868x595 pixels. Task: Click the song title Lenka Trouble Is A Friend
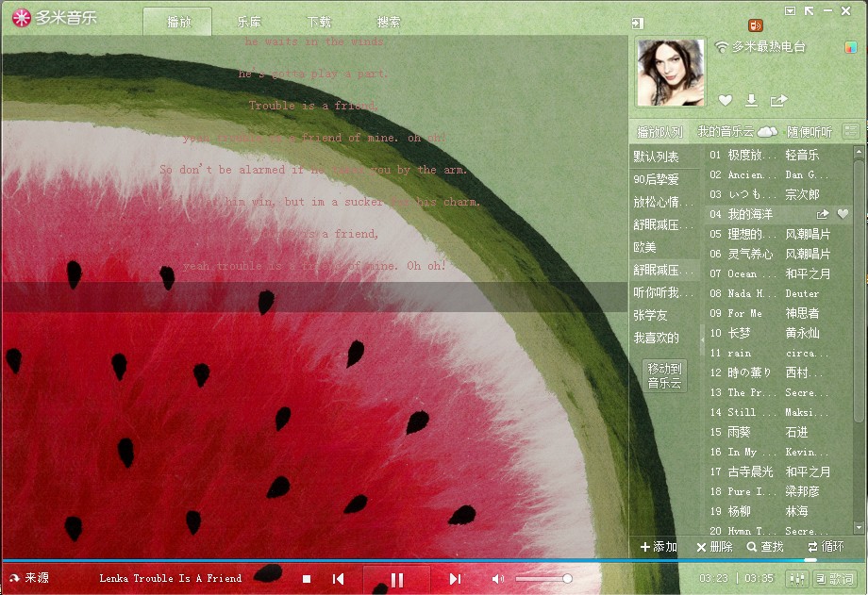pos(170,578)
